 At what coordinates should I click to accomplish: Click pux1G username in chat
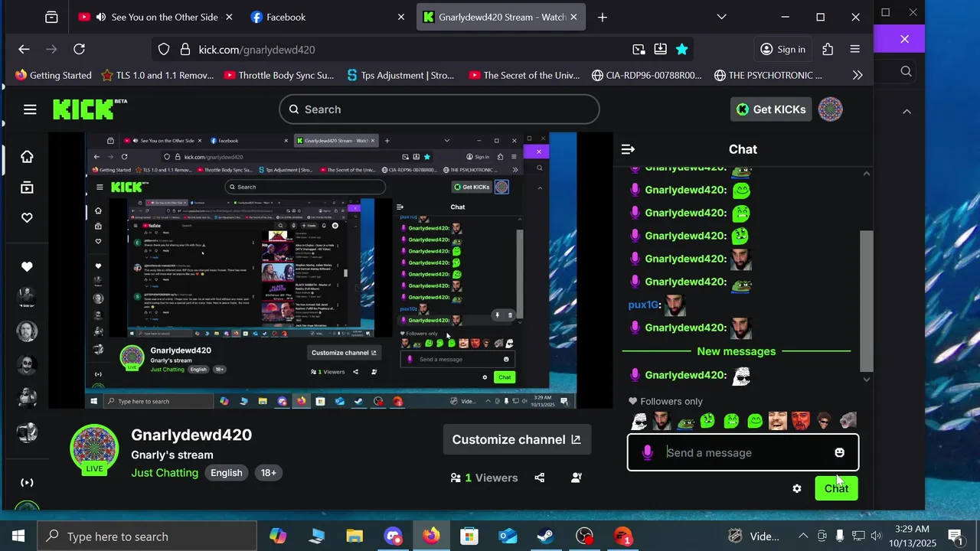coord(643,305)
